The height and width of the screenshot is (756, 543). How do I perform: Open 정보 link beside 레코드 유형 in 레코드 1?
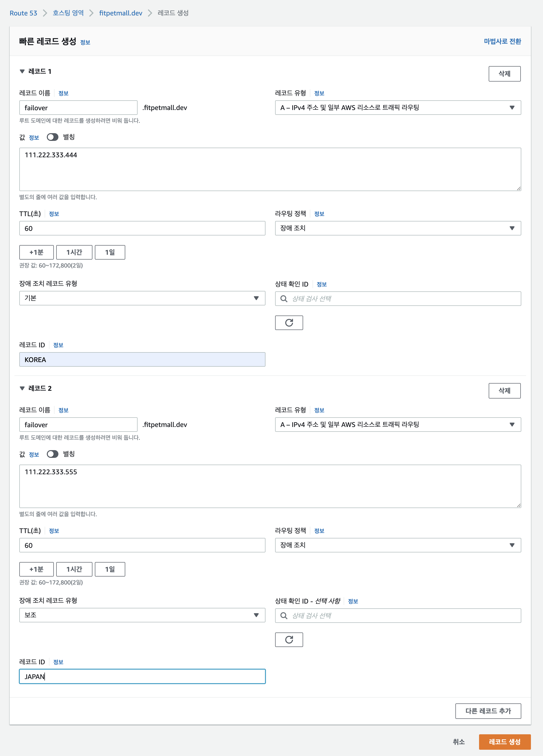[319, 93]
